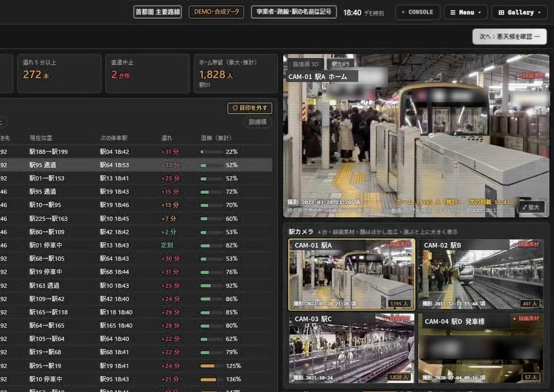Click the 現在位置 column header
Viewport: 554px width, 392px height.
click(x=41, y=138)
